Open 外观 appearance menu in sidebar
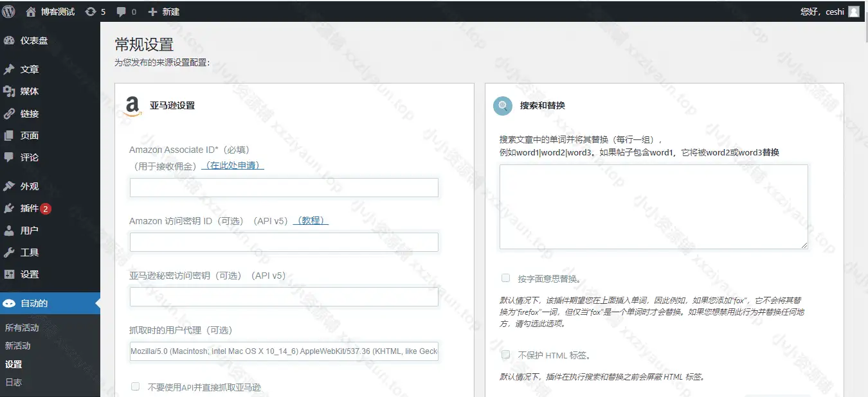The image size is (868, 397). pos(29,186)
